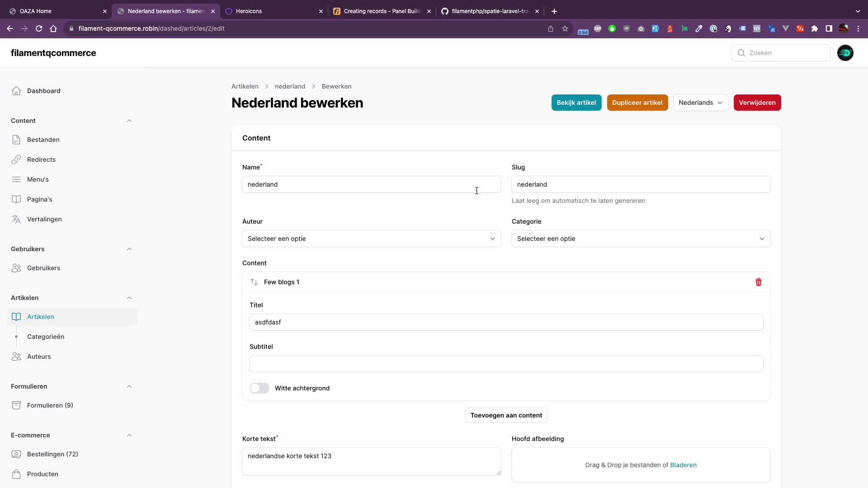Click into the Subtitel input field
This screenshot has height=488, width=868.
coord(506,364)
